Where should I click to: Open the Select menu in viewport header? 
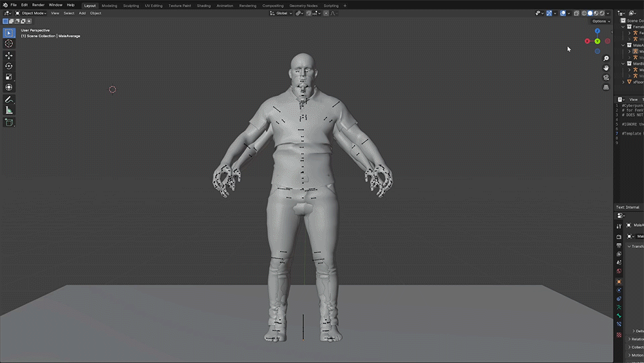coord(68,13)
